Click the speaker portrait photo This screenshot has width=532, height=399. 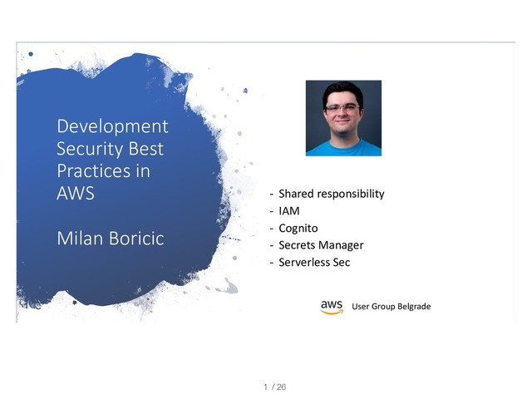pos(343,118)
